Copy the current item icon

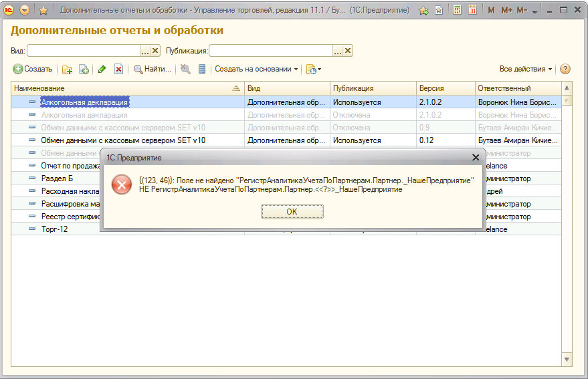coord(84,70)
